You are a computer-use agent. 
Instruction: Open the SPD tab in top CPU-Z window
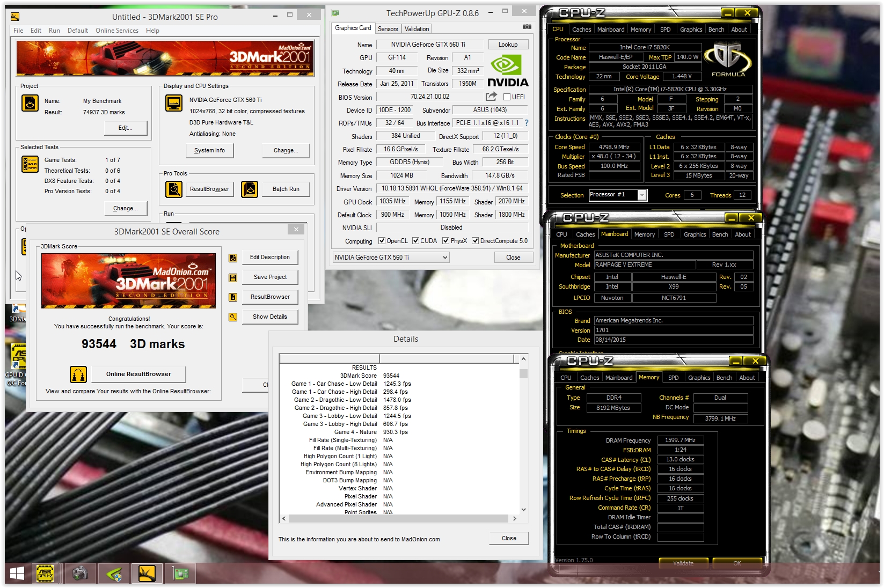click(665, 30)
